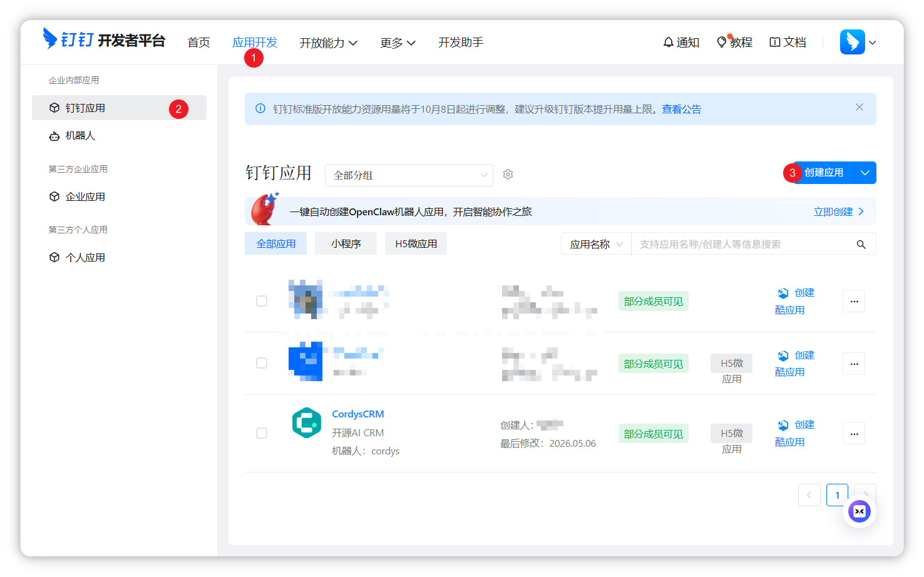This screenshot has width=924, height=577.
Task: Switch to the 小程序 tab
Action: 346,243
